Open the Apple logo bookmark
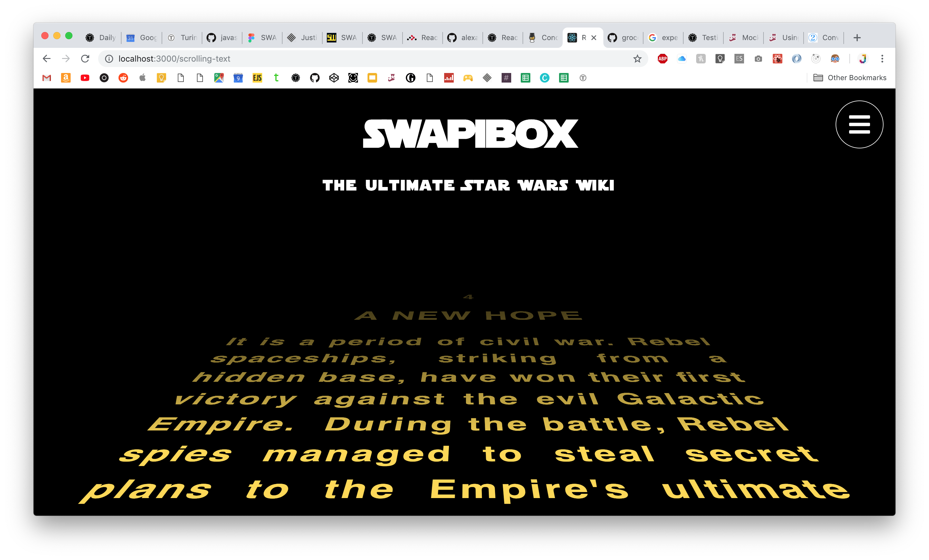 (x=142, y=78)
